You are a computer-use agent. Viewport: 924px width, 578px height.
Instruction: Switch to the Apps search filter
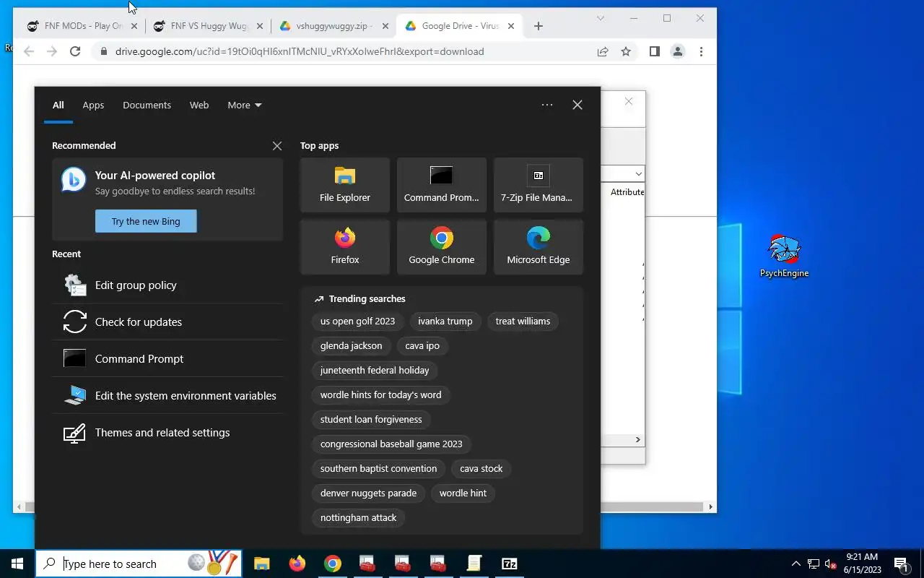tap(93, 105)
